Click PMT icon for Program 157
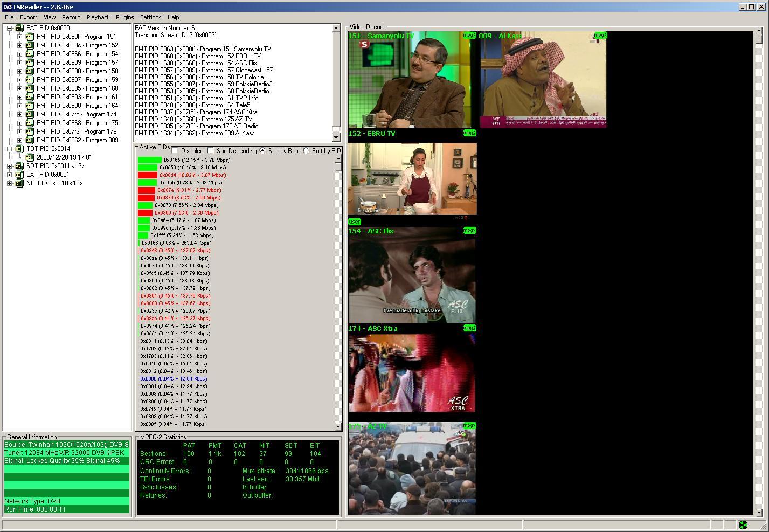The width and height of the screenshot is (769, 532). tap(30, 63)
